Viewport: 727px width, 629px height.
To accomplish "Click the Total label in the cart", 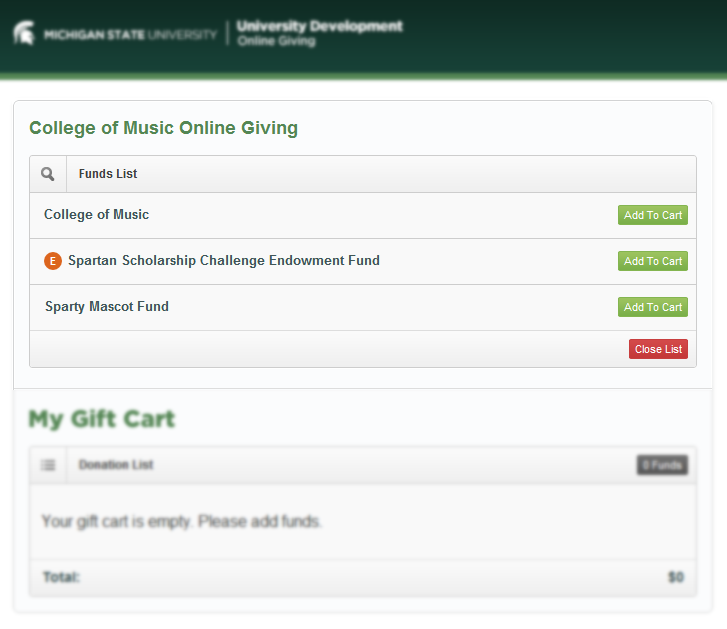I will [61, 577].
